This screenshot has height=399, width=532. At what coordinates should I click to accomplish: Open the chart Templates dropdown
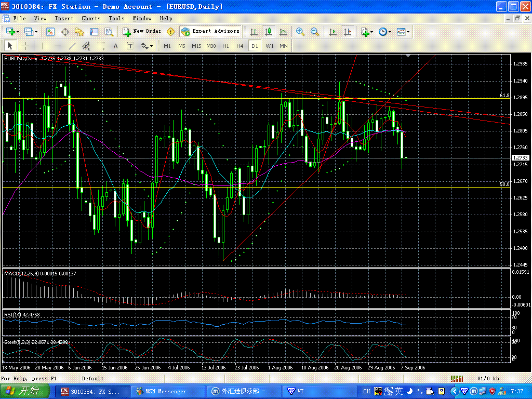[x=404, y=32]
